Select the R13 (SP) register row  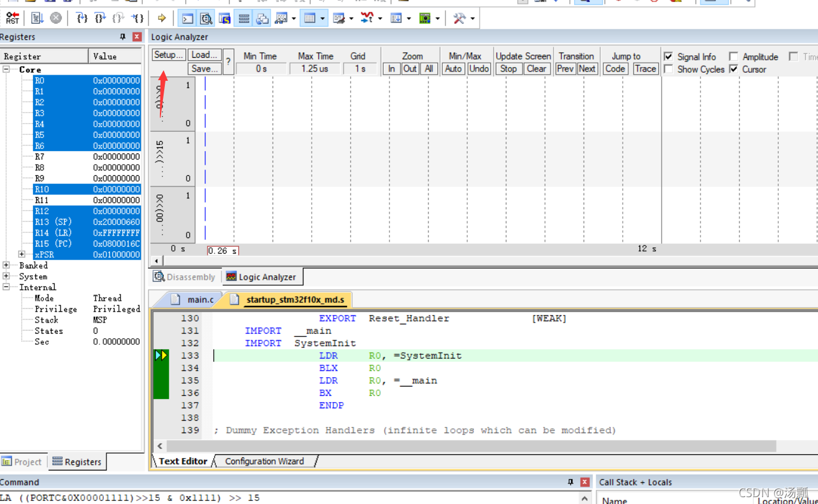point(87,222)
